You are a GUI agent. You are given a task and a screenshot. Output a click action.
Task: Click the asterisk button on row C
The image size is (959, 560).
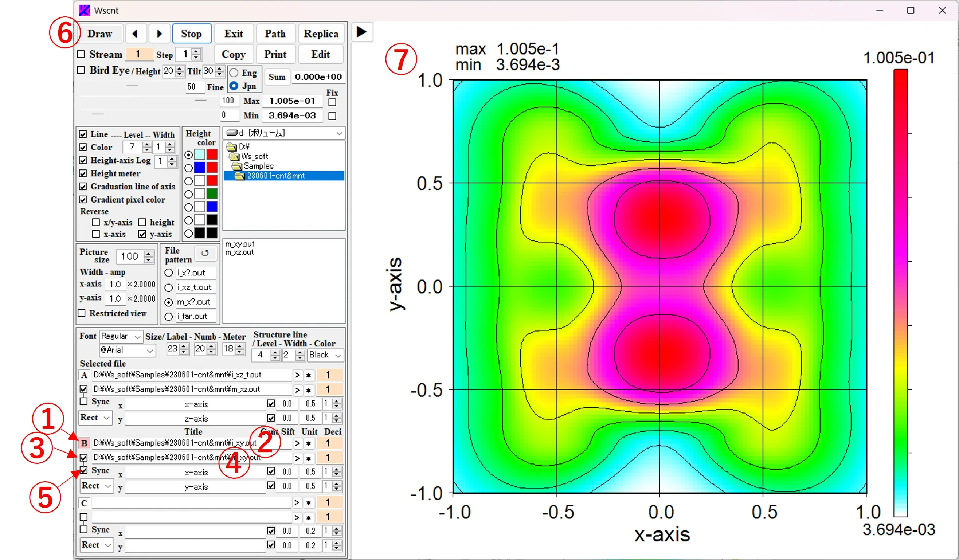point(309,502)
